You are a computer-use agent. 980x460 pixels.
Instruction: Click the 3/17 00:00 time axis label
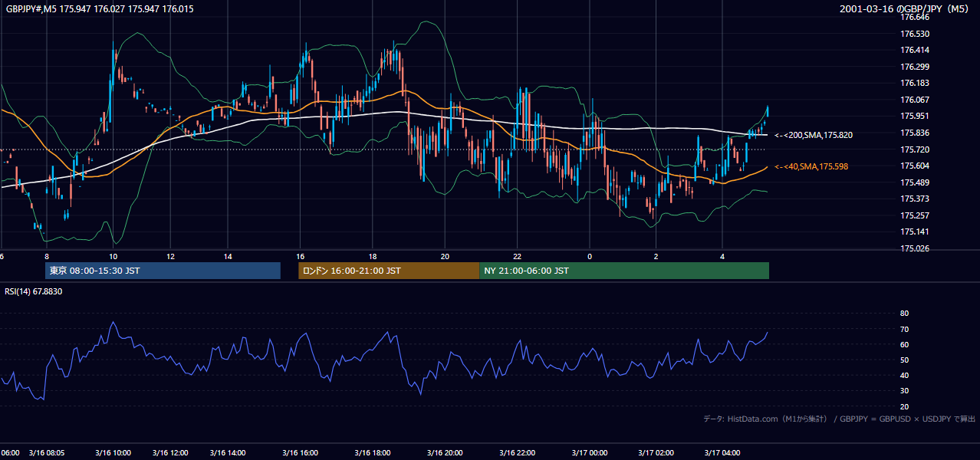click(589, 453)
